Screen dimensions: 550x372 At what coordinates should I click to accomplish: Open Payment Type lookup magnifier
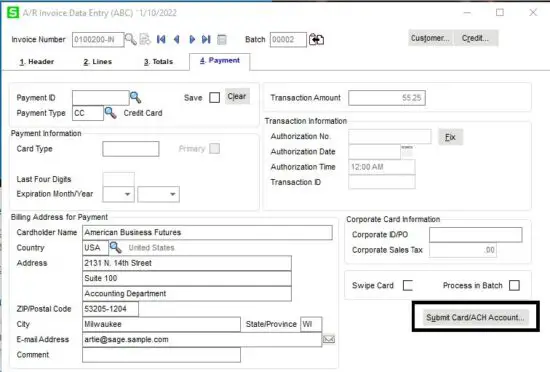point(110,113)
